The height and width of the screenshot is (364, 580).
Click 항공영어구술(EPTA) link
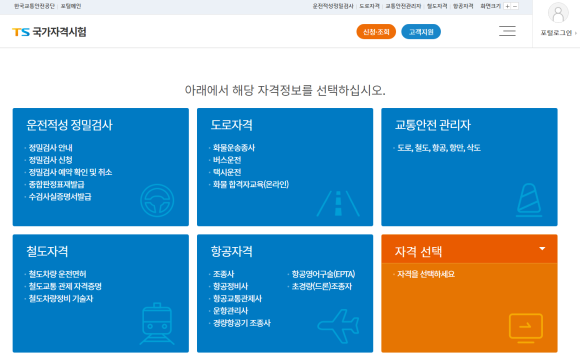tap(323, 274)
